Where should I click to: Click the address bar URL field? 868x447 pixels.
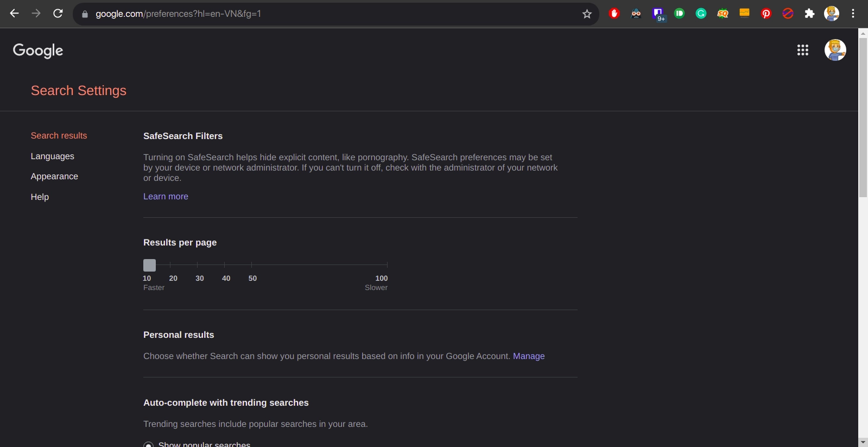[x=337, y=14]
